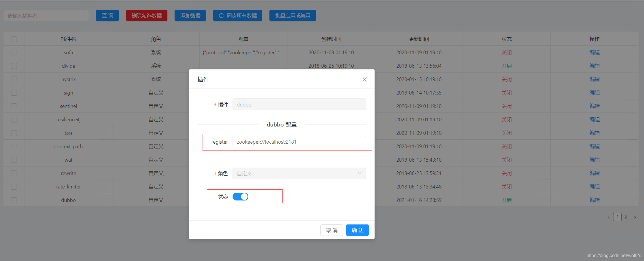Click update time 2021-01-16 14:28:59
The width and height of the screenshot is (644, 261).
(x=419, y=200)
